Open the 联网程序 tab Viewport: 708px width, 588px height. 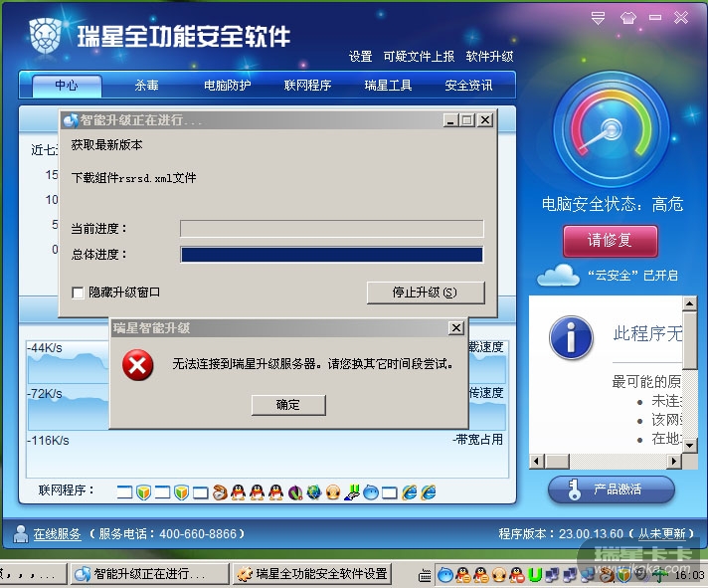pyautogui.click(x=307, y=86)
